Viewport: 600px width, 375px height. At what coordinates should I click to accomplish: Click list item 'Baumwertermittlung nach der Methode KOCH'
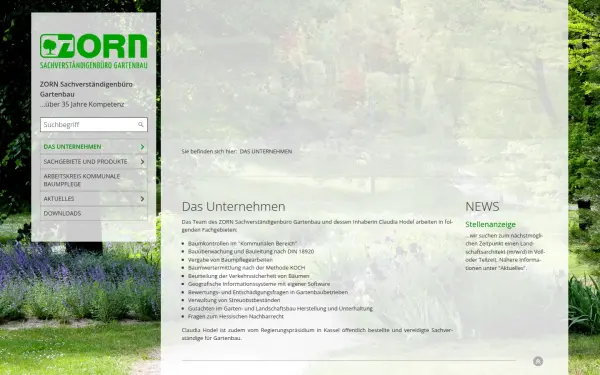click(x=246, y=267)
